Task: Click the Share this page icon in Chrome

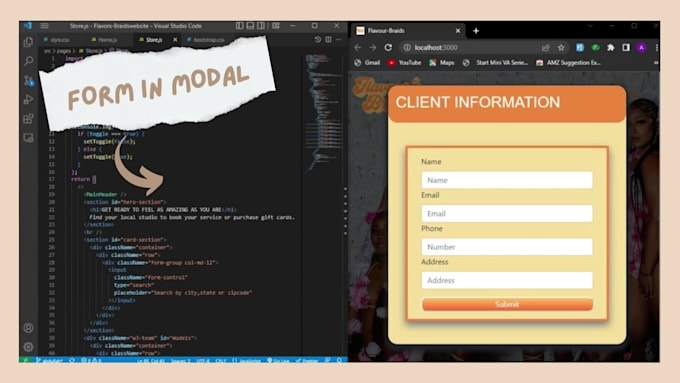Action: coord(546,47)
